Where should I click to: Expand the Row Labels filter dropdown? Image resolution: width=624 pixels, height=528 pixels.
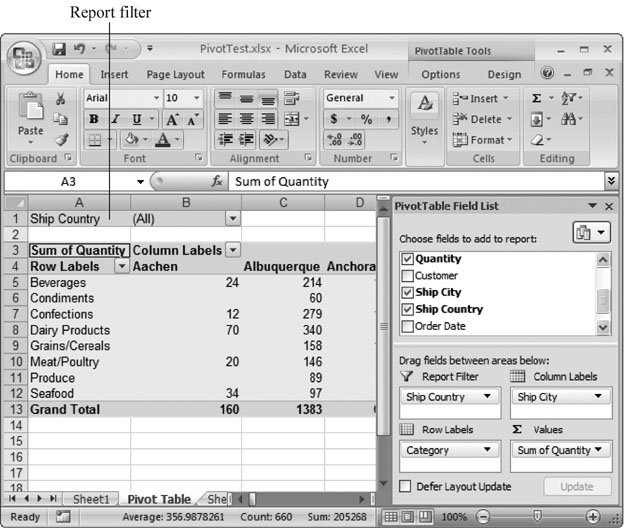tap(122, 267)
